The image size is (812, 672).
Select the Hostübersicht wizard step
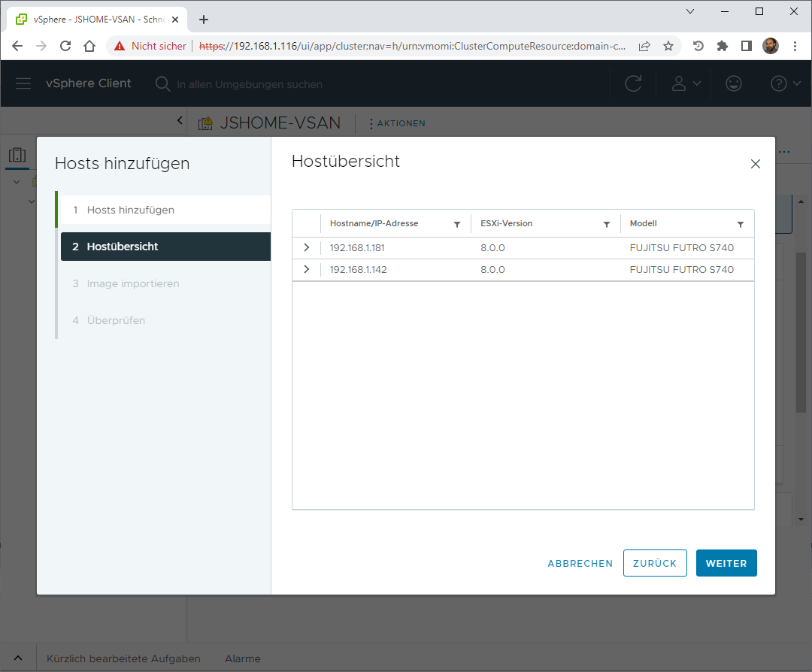click(122, 247)
